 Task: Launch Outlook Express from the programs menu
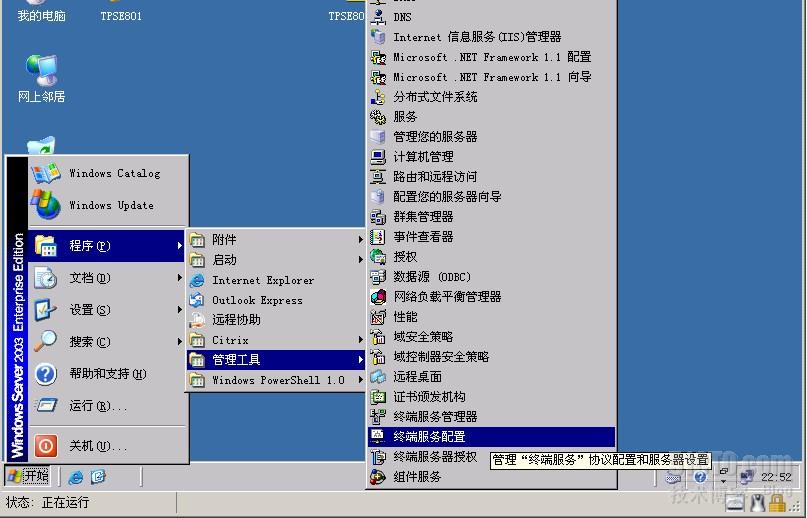tap(276, 300)
